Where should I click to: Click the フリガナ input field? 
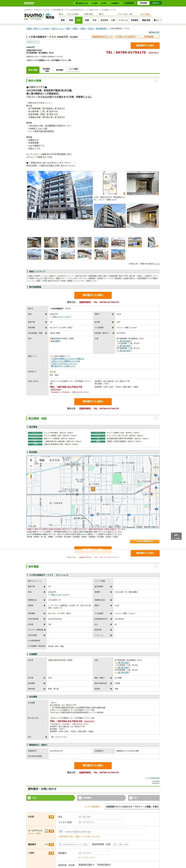coord(100,822)
